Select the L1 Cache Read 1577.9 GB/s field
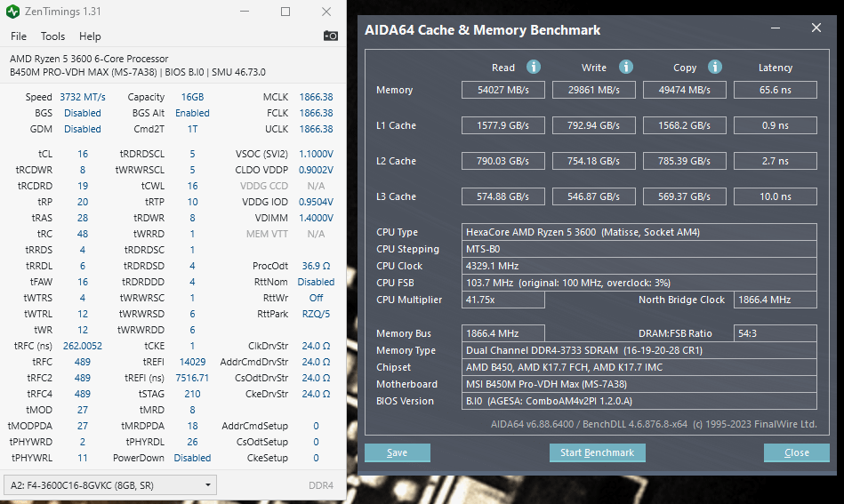Image resolution: width=844 pixels, height=504 pixels. pyautogui.click(x=503, y=125)
